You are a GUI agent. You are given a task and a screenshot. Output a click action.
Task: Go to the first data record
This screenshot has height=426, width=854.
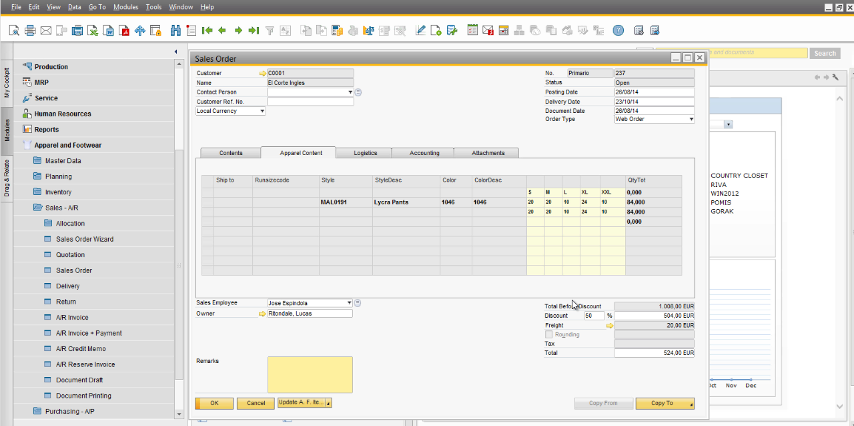[x=207, y=30]
